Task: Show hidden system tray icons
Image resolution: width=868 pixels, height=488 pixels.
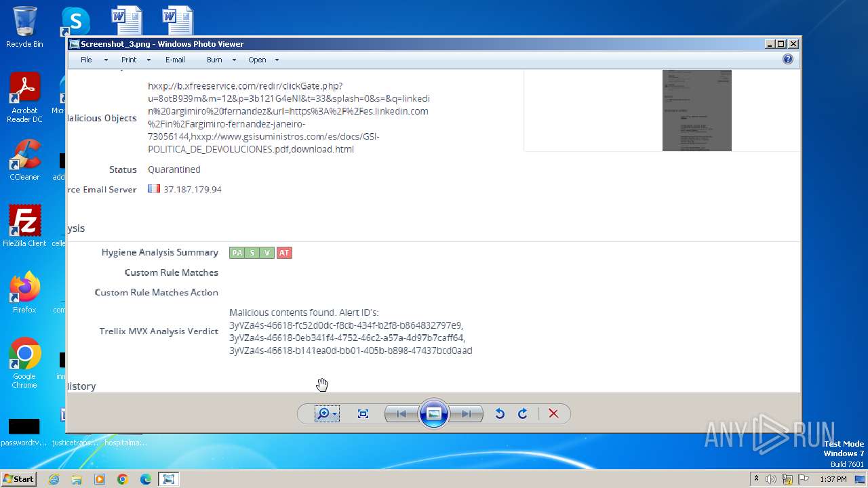Action: coord(756,479)
